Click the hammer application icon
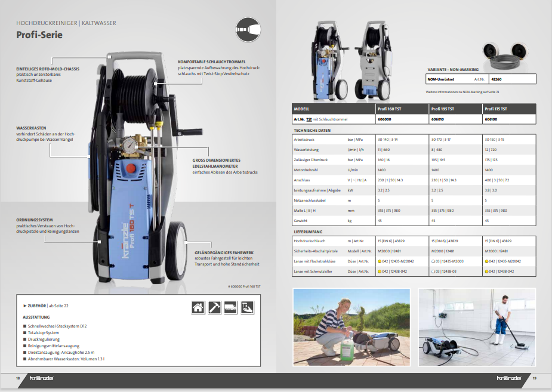Screen dimensions: 552x392 [x=214, y=307]
